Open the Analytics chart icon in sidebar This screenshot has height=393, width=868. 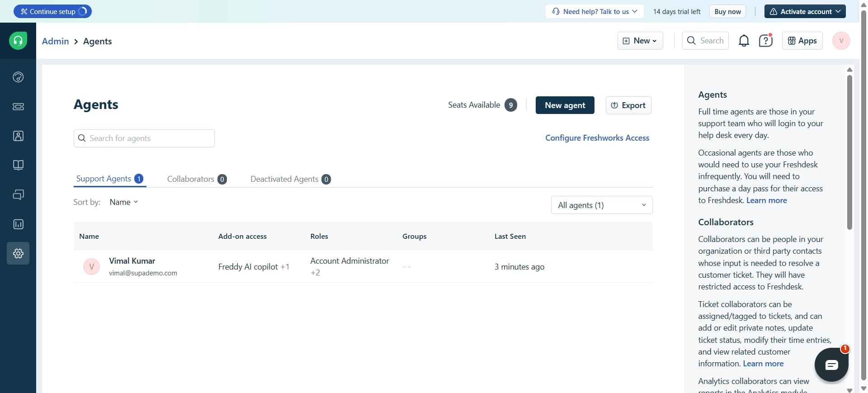point(18,224)
